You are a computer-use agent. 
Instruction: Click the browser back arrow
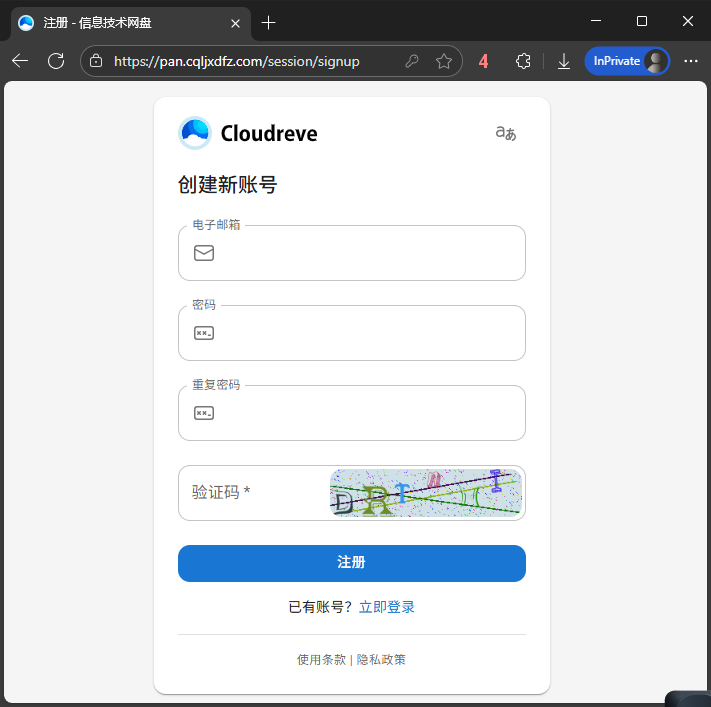click(x=20, y=61)
